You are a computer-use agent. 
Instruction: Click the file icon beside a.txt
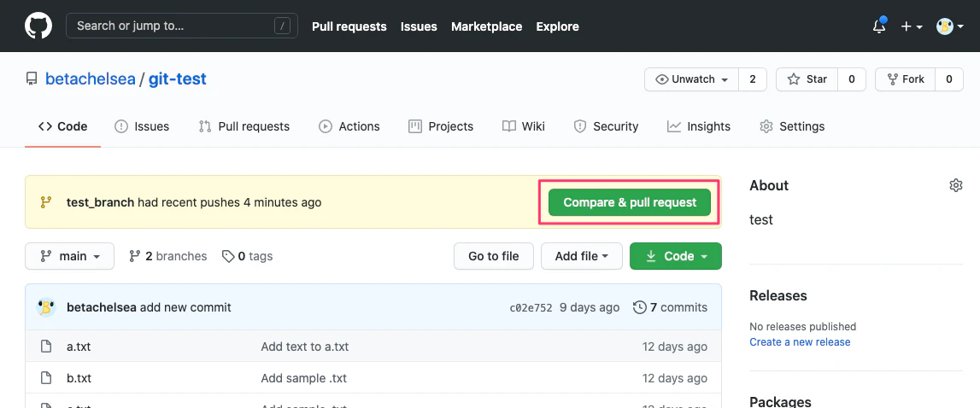[45, 347]
